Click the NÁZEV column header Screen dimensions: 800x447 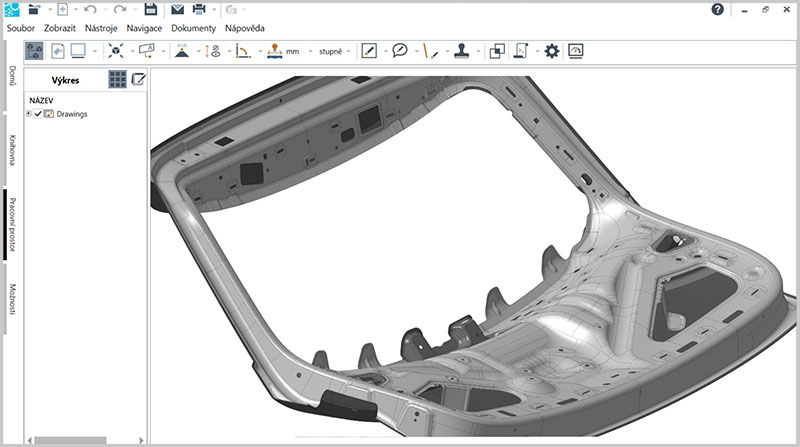pyautogui.click(x=42, y=100)
